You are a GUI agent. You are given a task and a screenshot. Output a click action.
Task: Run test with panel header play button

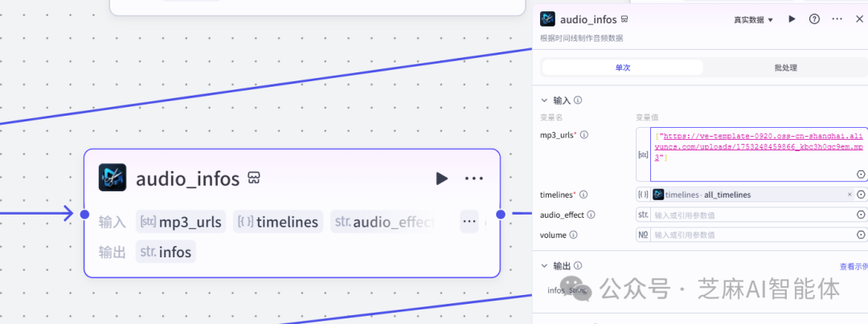point(792,18)
